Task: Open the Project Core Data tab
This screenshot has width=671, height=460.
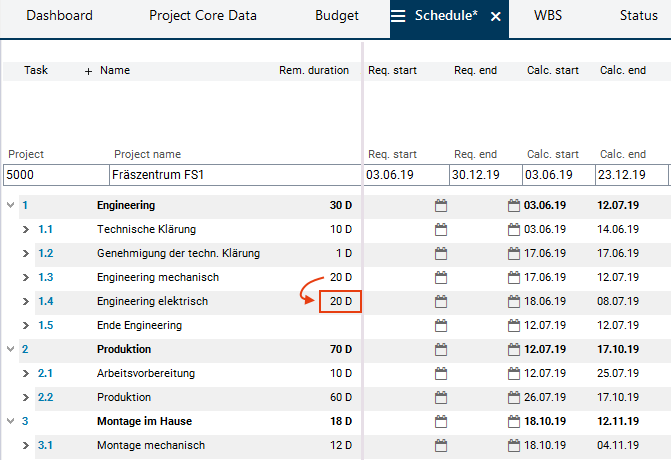Action: pyautogui.click(x=203, y=16)
